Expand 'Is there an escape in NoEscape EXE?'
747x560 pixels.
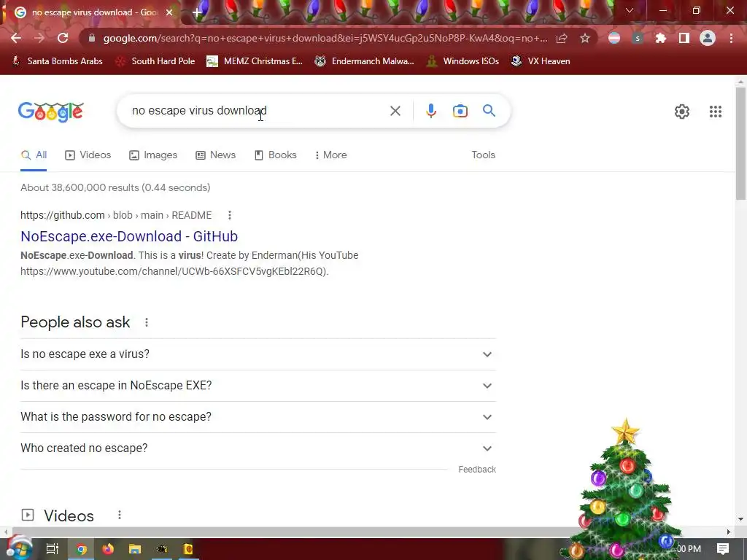point(258,386)
